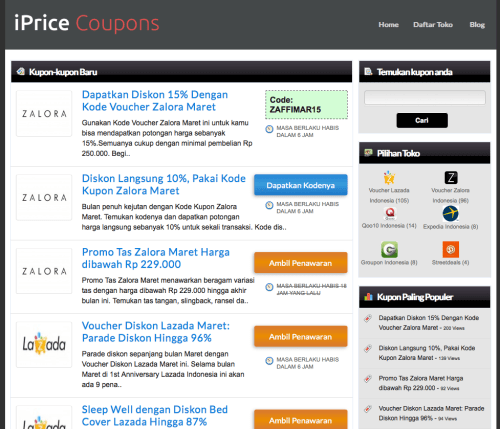Open Dapatkan Diskon 15% Zalora coupon title
Viewport: 500px width, 429px height.
click(x=155, y=101)
